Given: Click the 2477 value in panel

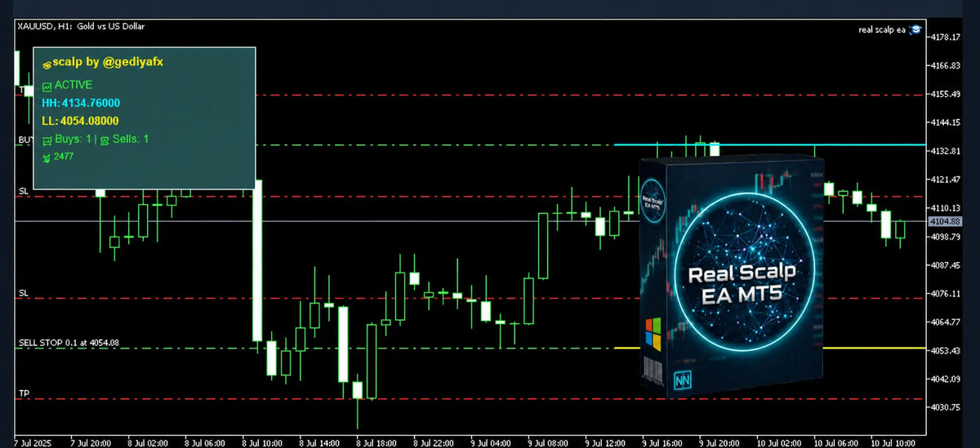Looking at the screenshot, I should pyautogui.click(x=64, y=156).
